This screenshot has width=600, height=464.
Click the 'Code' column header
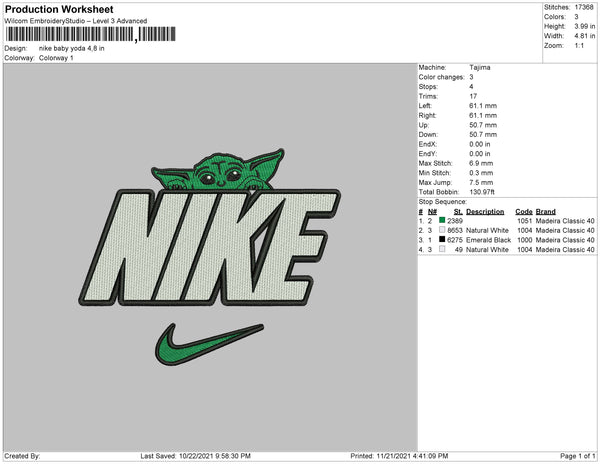click(524, 212)
